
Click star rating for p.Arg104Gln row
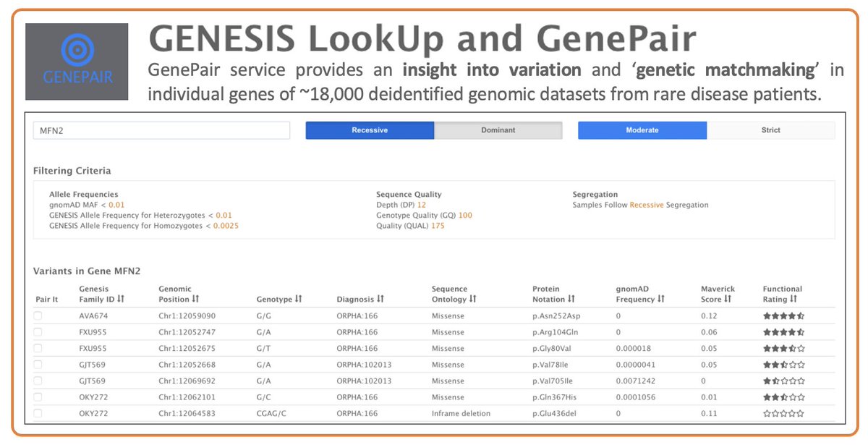(x=783, y=332)
